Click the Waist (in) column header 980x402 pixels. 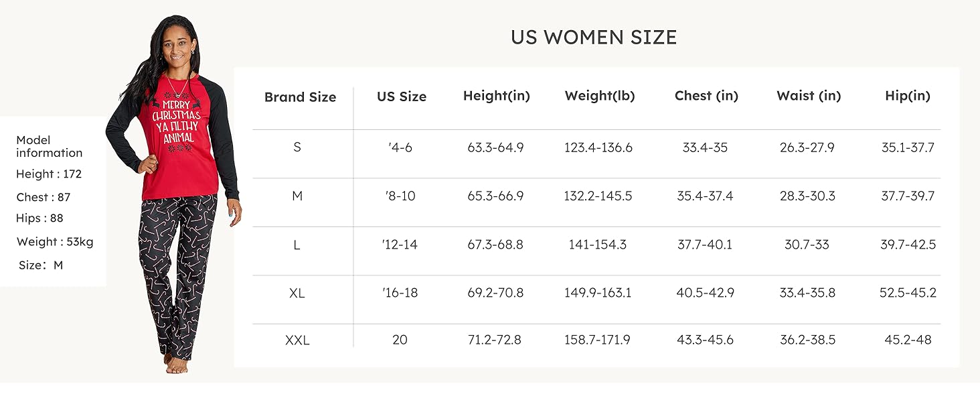pos(809,96)
